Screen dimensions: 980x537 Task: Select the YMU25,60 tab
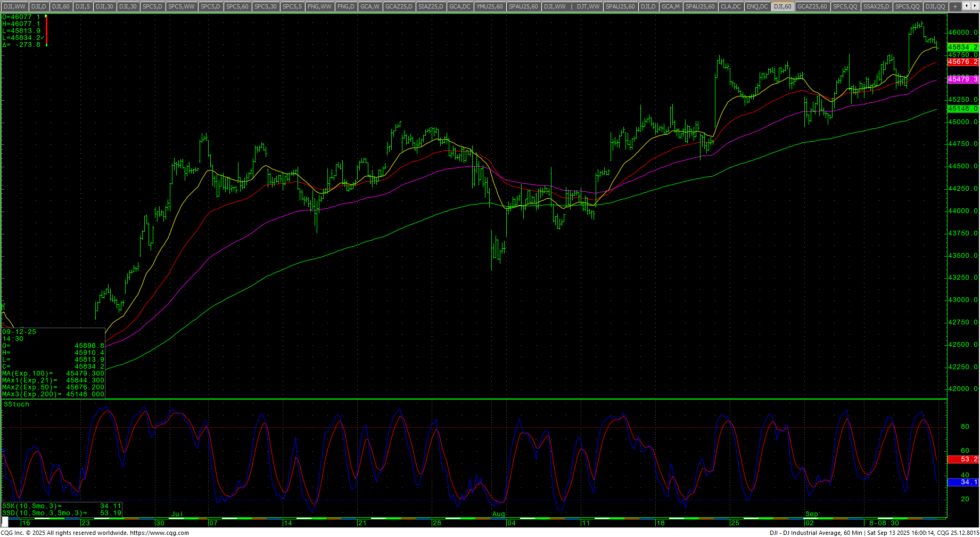489,6
